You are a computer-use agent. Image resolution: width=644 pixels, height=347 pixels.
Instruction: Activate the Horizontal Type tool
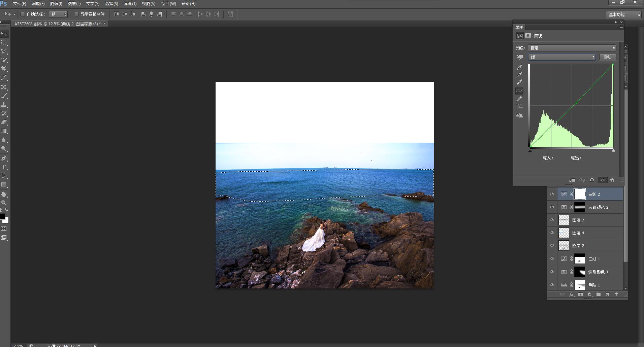[x=4, y=167]
